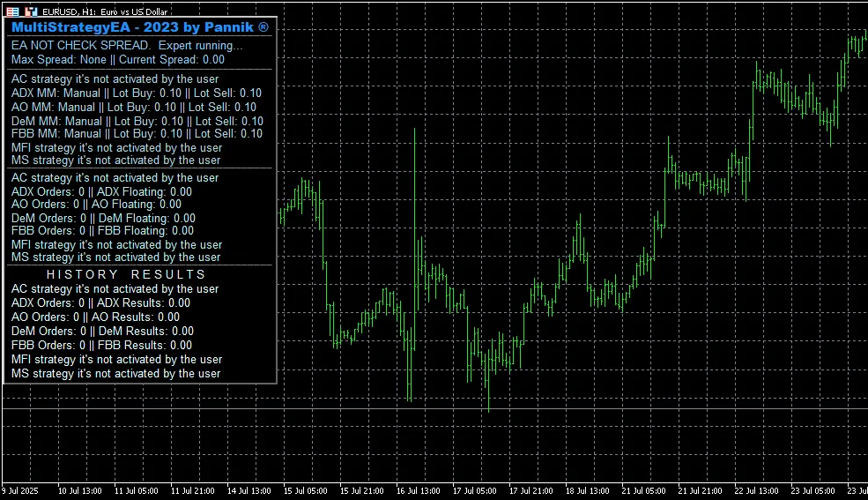Select the FBB MM: Manual row
Image resolution: width=868 pixels, height=500 pixels.
coord(137,134)
